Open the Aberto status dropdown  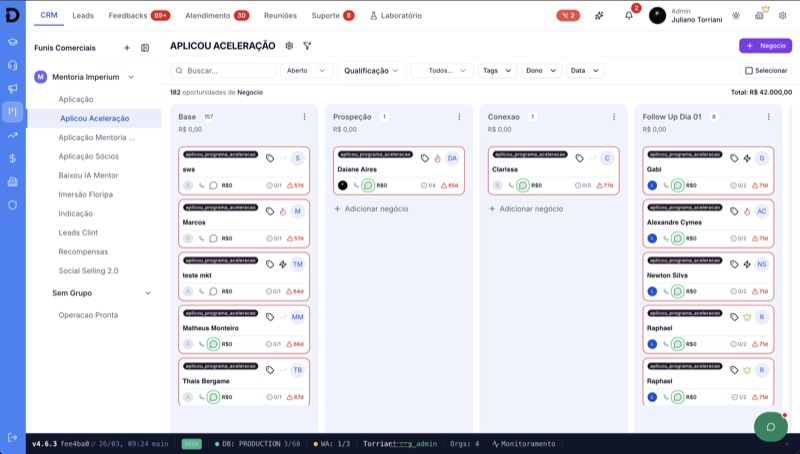(x=306, y=70)
